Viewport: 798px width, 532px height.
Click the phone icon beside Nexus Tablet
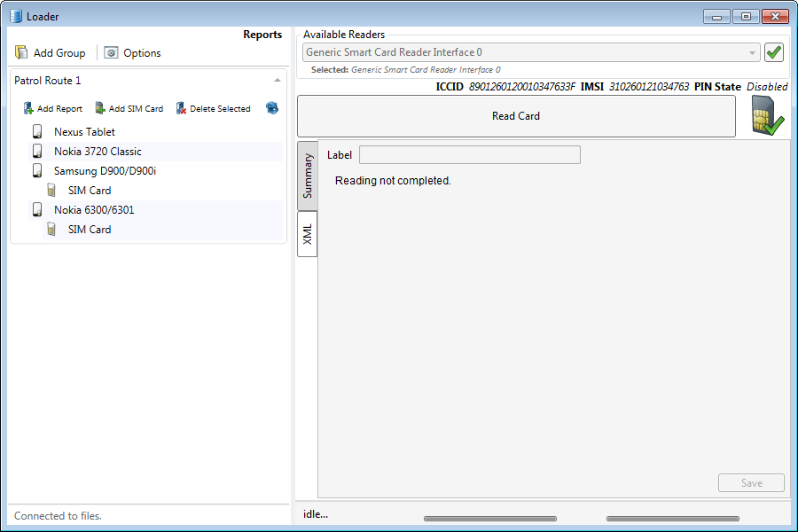click(37, 132)
